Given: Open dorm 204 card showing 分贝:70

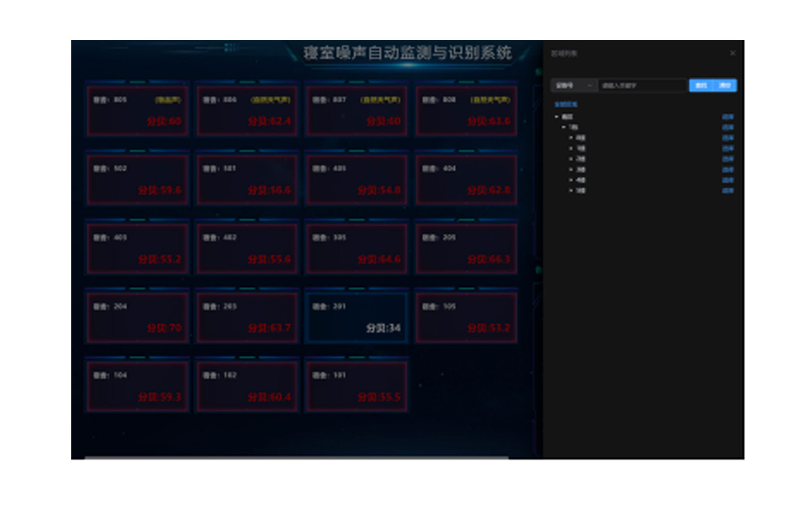Looking at the screenshot, I should 137,318.
